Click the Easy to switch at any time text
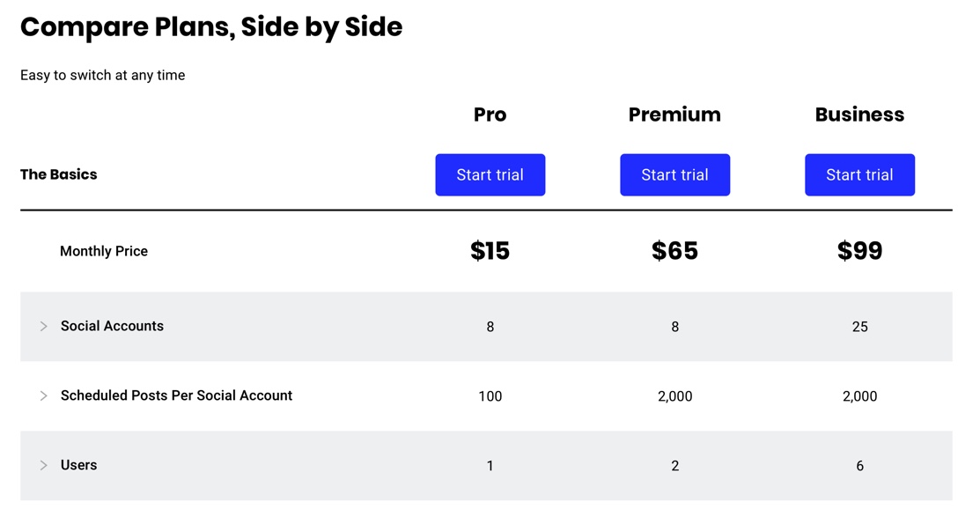Screen dimensions: 980x517 coord(102,75)
